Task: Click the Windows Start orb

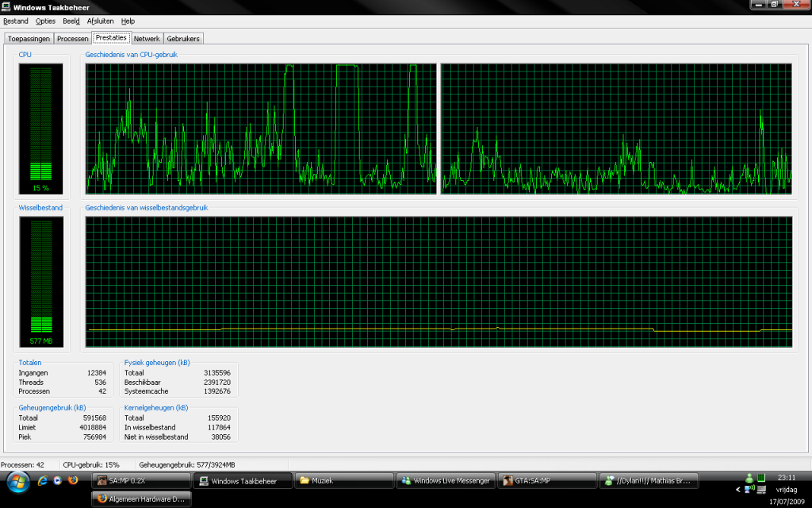Action: tap(18, 482)
